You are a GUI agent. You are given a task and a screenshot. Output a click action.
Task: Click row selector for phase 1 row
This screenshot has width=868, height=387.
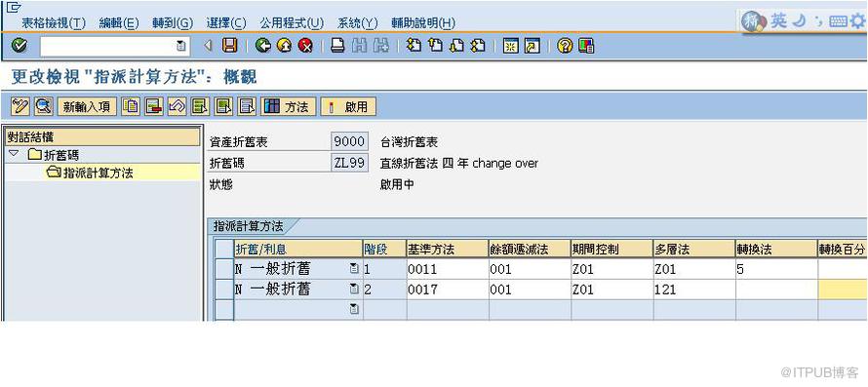pyautogui.click(x=223, y=269)
